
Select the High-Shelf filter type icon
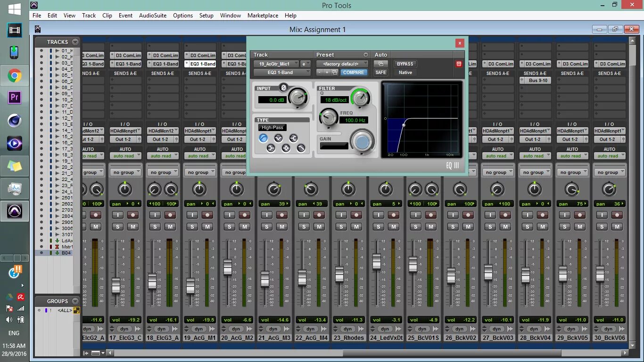tap(293, 138)
